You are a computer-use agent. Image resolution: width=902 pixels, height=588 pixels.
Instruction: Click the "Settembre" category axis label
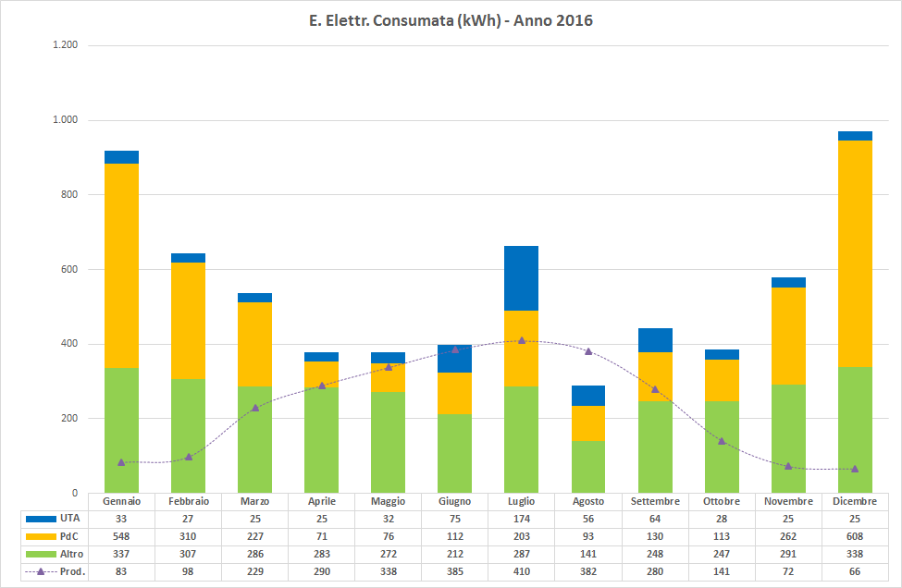[655, 501]
